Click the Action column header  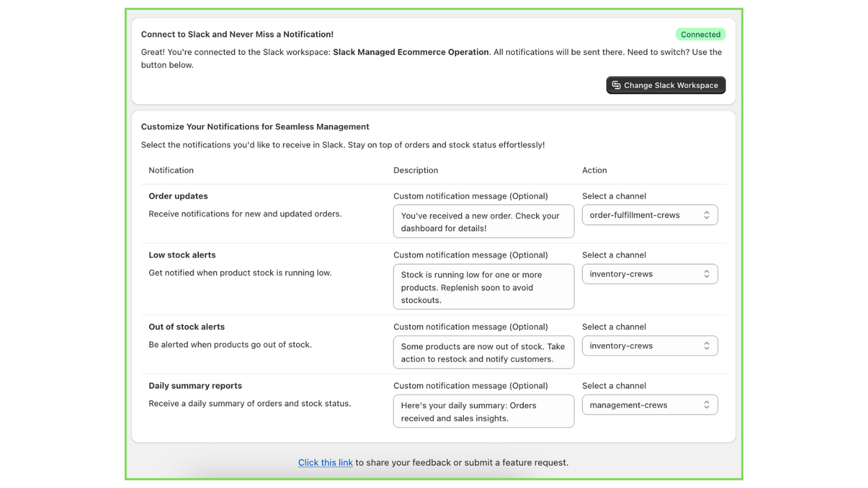[x=595, y=170]
